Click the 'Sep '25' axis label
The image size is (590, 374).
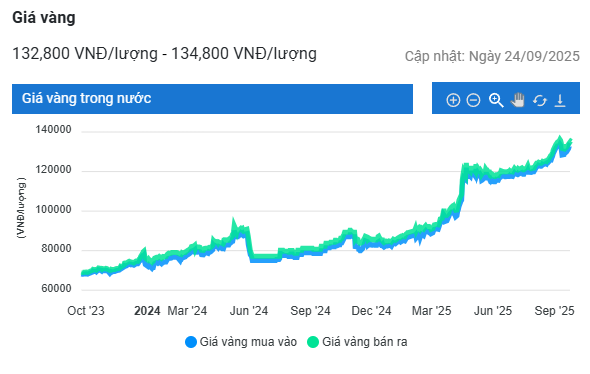pos(554,311)
